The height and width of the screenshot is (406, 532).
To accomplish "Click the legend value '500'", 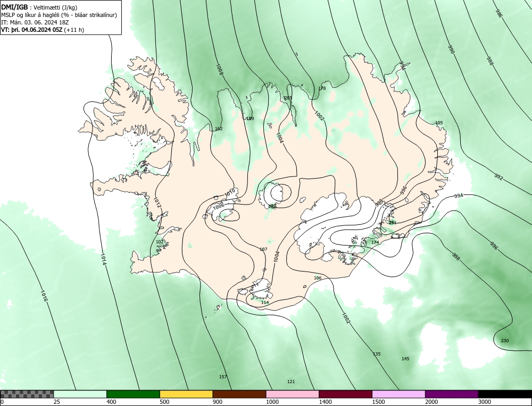I will click(x=164, y=402).
